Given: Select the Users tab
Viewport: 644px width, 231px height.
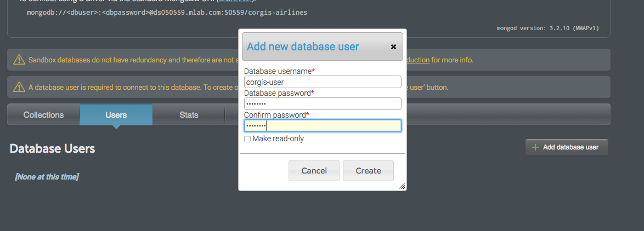Looking at the screenshot, I should [x=116, y=115].
